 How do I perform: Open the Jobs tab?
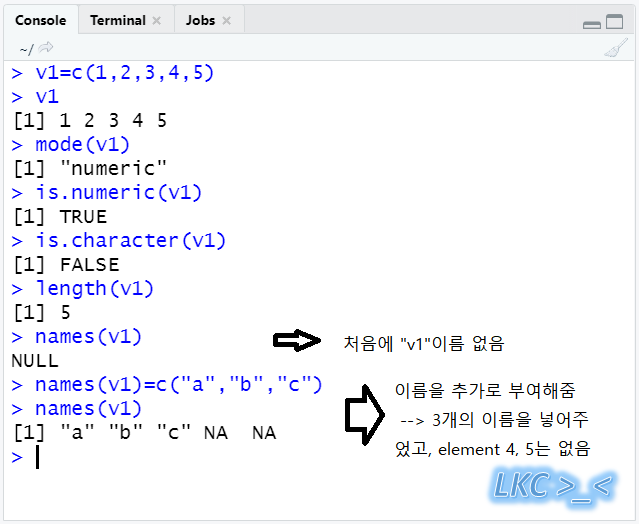pos(200,20)
